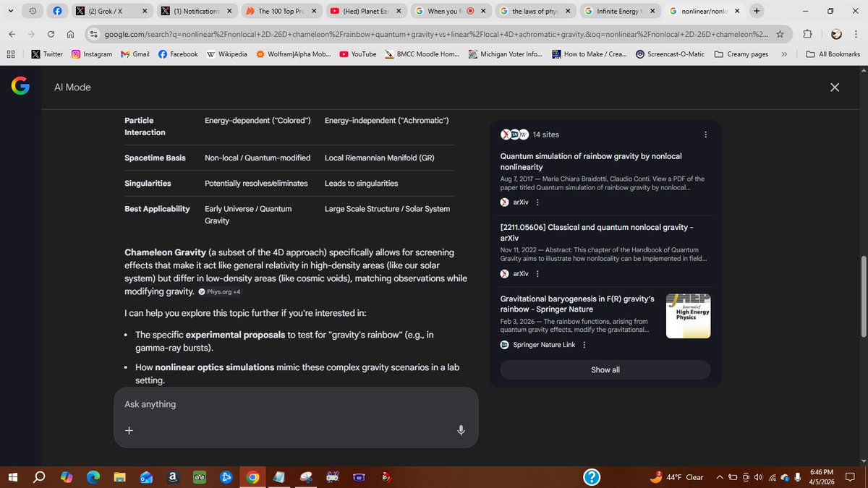Open Chrome three-dot menu
The height and width of the screenshot is (488, 868).
point(856,34)
